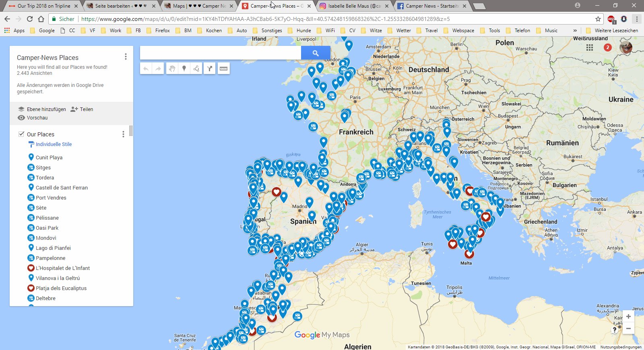Switch to Maps Camper News browser tab

coord(198,6)
